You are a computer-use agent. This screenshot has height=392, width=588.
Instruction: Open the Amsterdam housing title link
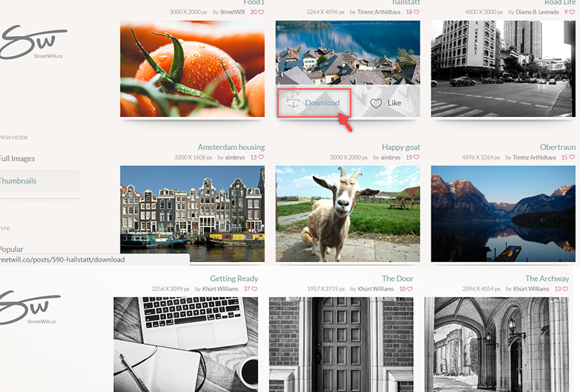(231, 147)
